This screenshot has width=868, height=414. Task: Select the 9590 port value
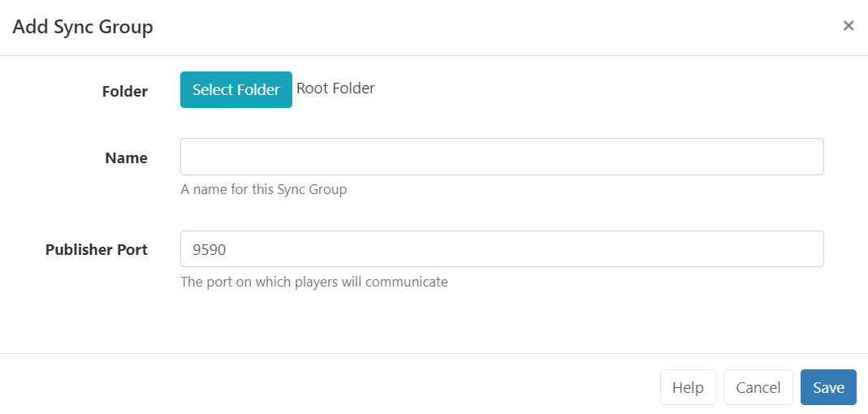pyautogui.click(x=209, y=250)
